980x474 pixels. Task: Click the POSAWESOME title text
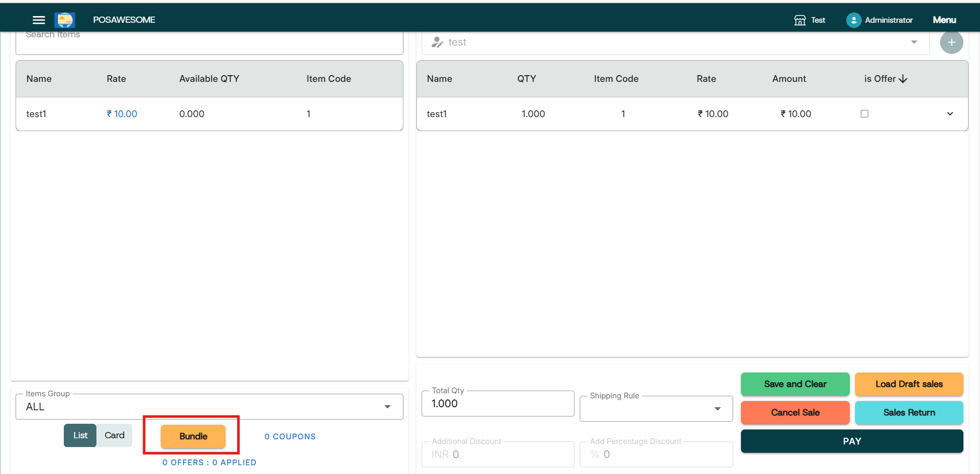point(124,20)
